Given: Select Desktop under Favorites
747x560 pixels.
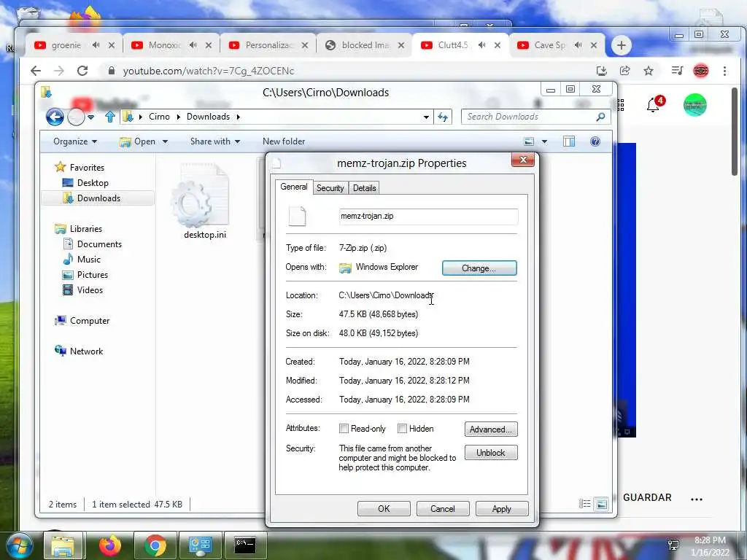Looking at the screenshot, I should pyautogui.click(x=86, y=183).
